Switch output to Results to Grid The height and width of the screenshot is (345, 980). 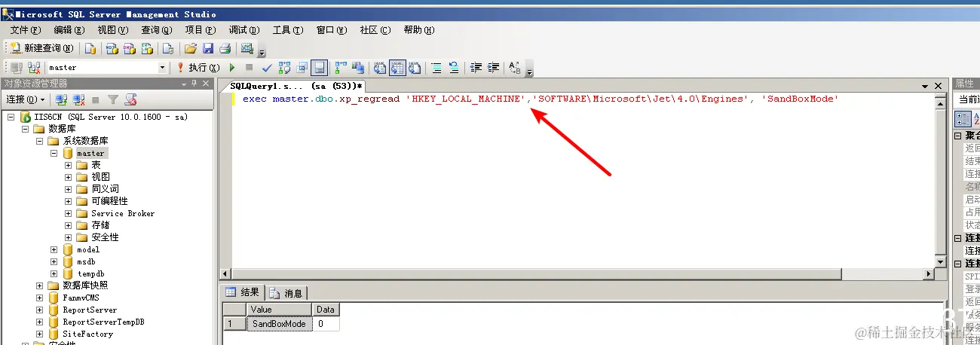click(x=397, y=68)
